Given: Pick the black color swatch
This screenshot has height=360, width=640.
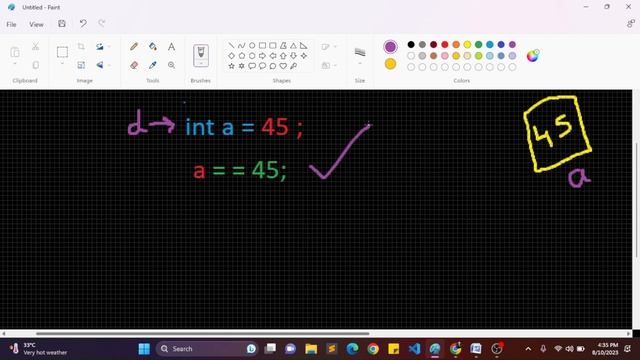Looking at the screenshot, I should pos(411,44).
